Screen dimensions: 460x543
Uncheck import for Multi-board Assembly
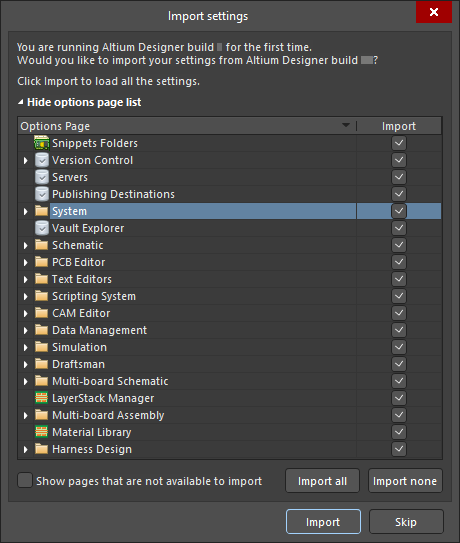pos(399,415)
